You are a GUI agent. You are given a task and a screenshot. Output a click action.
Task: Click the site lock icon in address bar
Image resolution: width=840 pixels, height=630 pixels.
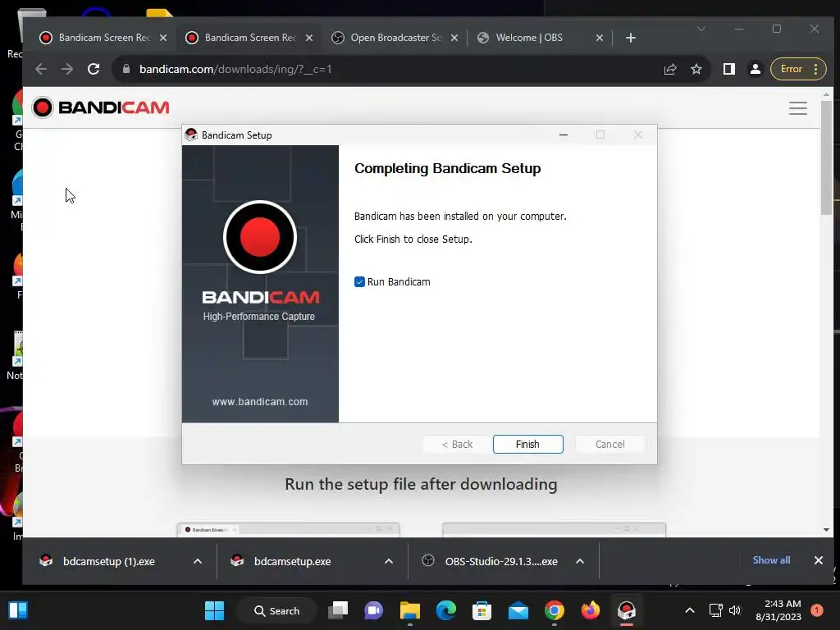click(126, 69)
